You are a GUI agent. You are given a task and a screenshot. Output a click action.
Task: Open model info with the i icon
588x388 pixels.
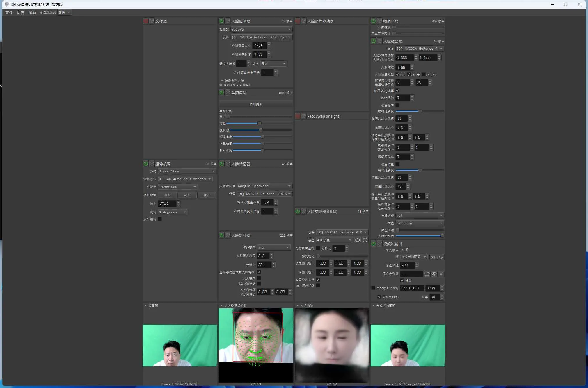pos(365,240)
